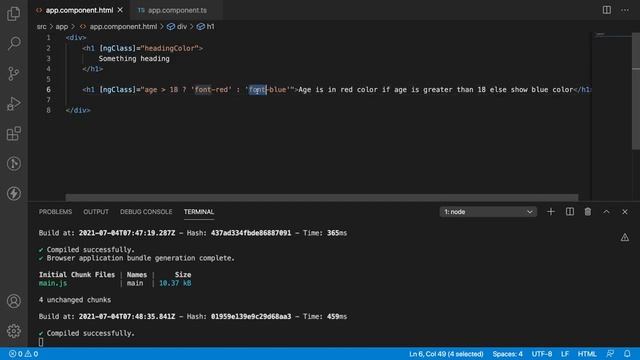Close the terminal panel
Viewport: 640px width, 360px height.
pyautogui.click(x=624, y=212)
